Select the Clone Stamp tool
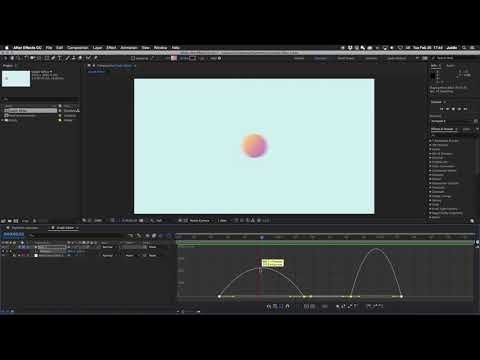The image size is (480, 360). pyautogui.click(x=74, y=58)
